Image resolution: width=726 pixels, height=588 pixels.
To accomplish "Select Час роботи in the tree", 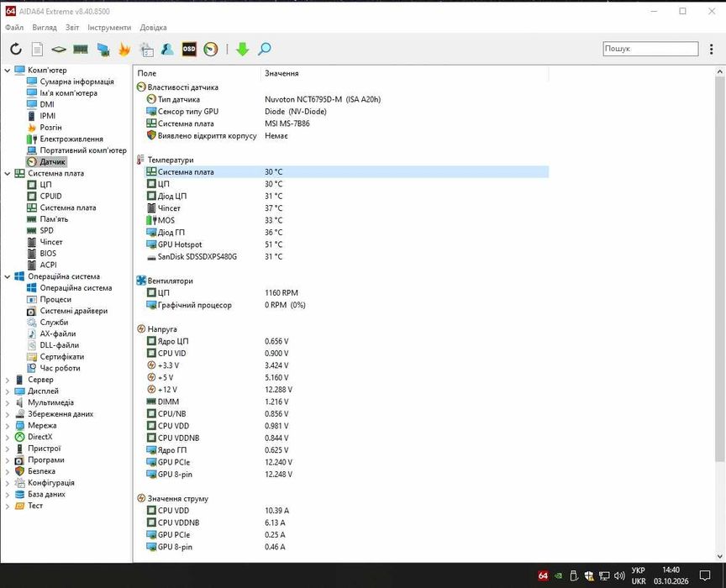I will pos(60,369).
